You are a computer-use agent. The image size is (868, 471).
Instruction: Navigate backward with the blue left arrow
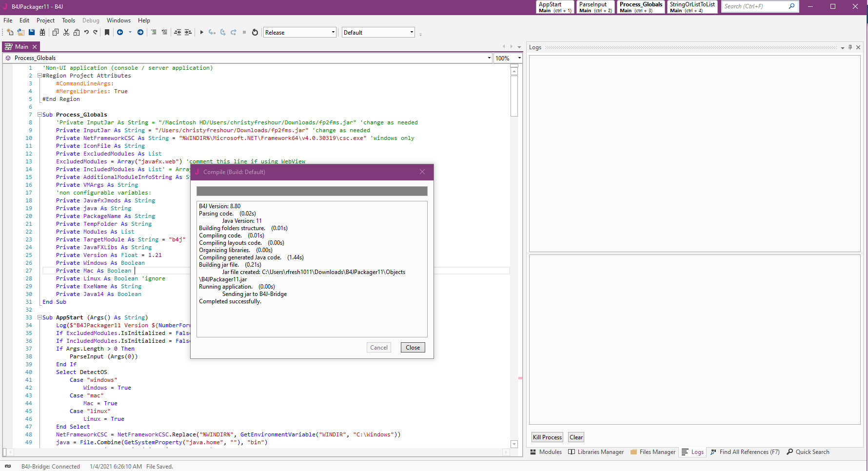(120, 32)
